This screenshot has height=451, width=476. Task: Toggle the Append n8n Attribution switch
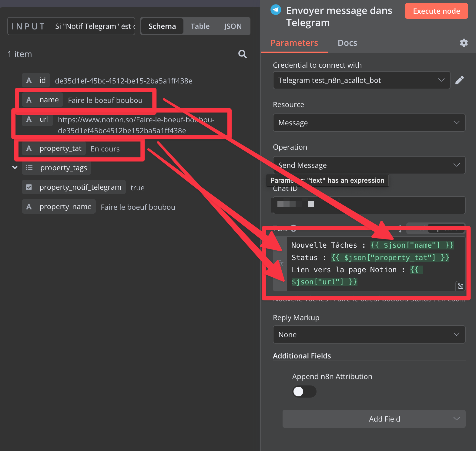point(304,392)
